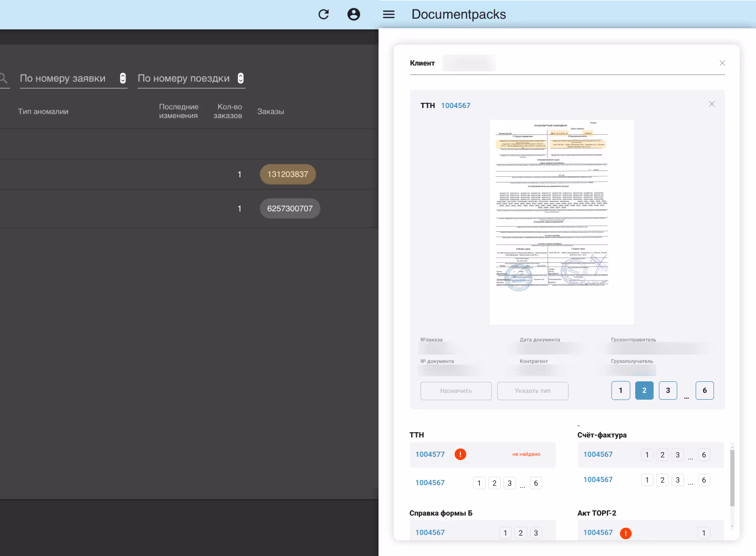
Task: Click the не найдено status text
Action: 526,454
